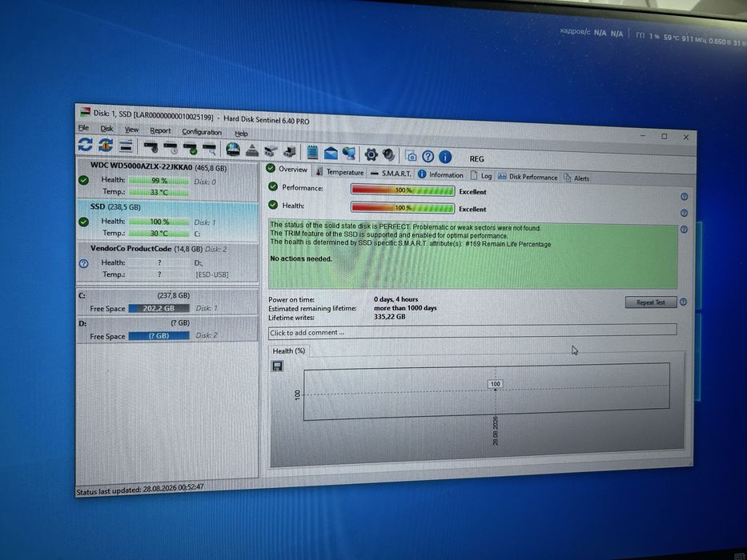Image resolution: width=747 pixels, height=560 pixels.
Task: Click the '0 days, 4 hours' power on value
Action: coord(396,299)
